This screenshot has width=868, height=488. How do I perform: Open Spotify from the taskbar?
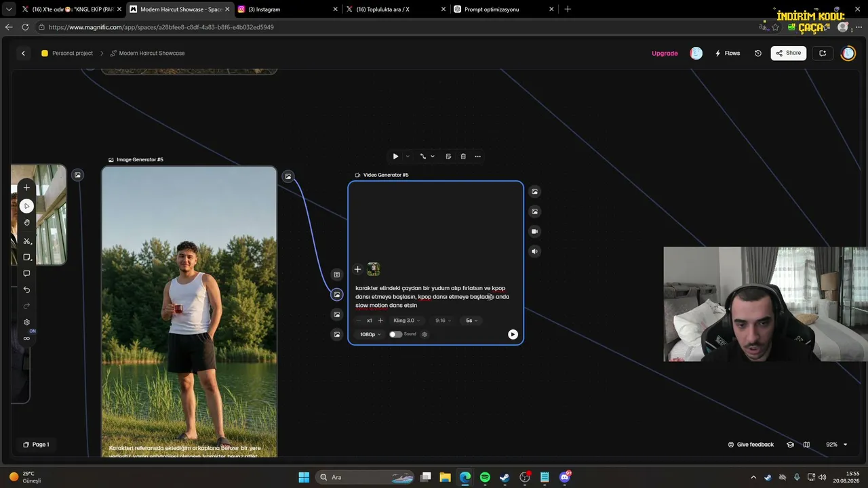coord(485,477)
